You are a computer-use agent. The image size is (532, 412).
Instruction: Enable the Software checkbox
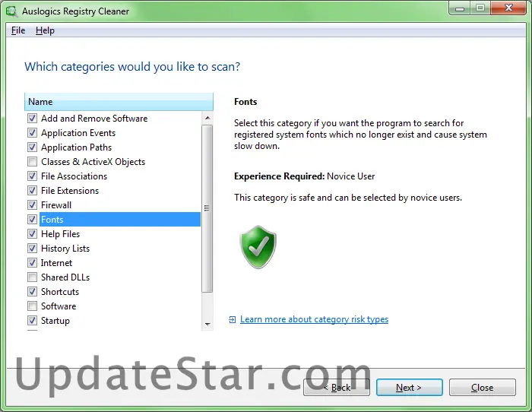[32, 306]
